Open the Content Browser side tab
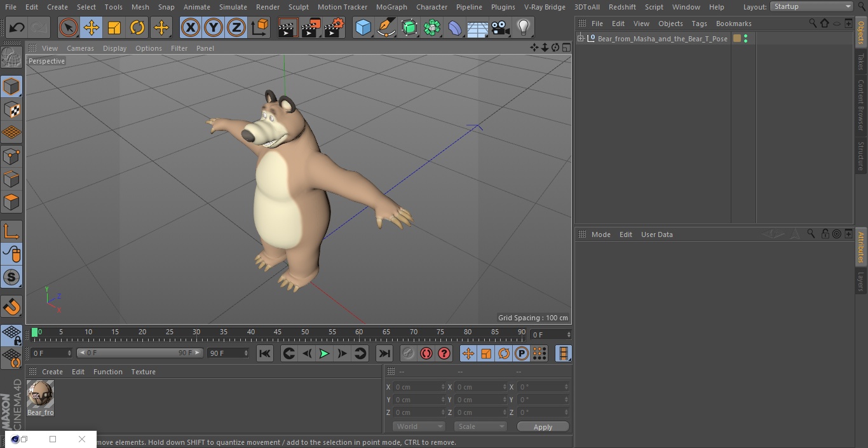 861,105
